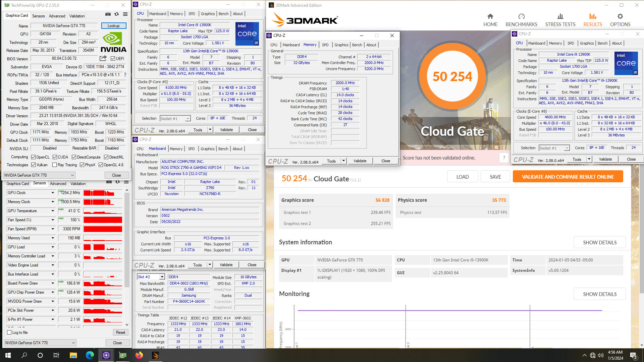Toggle PhysX checkbox
This screenshot has width=644, height=362.
click(82, 165)
